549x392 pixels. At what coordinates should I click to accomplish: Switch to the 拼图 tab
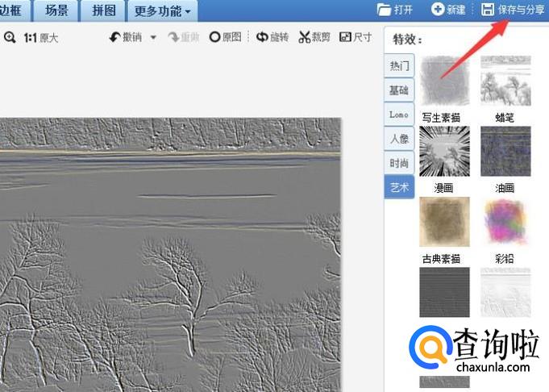(103, 10)
